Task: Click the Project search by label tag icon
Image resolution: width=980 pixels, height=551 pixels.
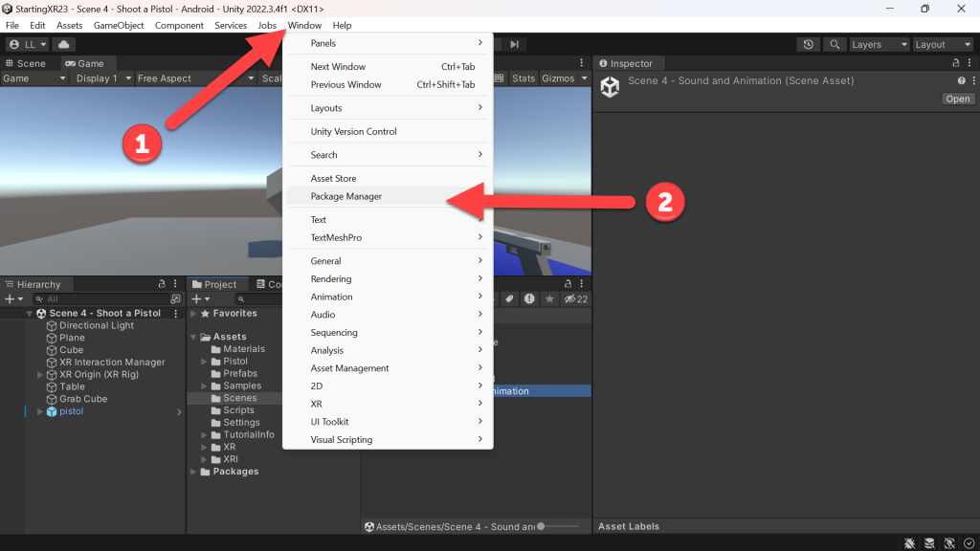Action: click(509, 299)
